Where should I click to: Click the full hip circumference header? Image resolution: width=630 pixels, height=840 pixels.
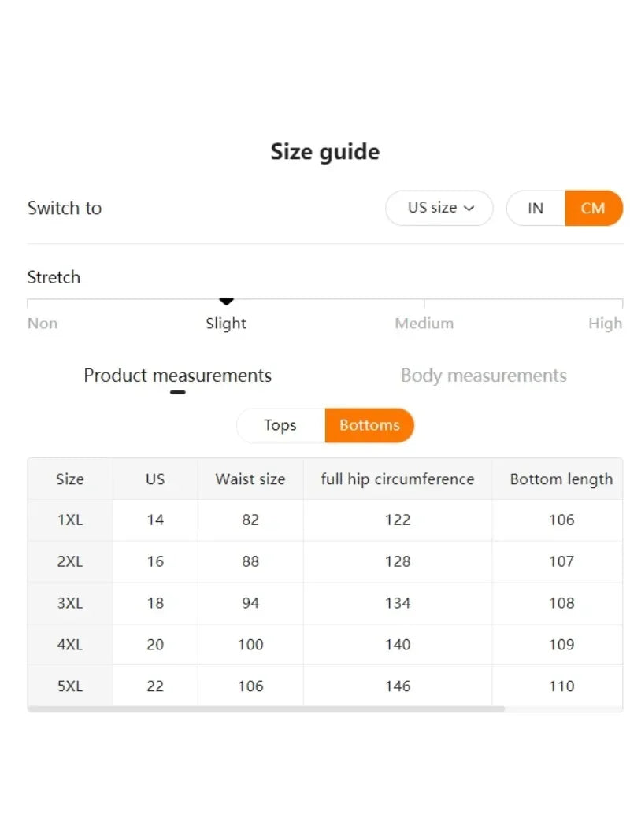tap(398, 479)
